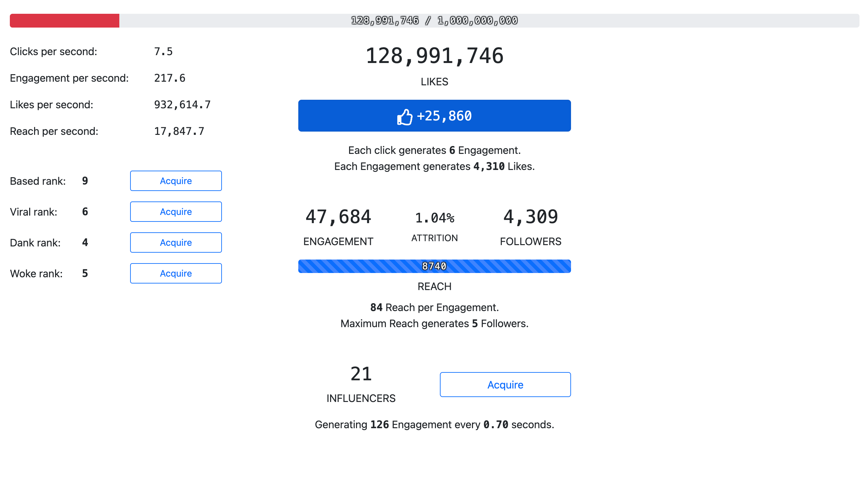Viewport: 868px width, 483px height.
Task: Click the 'Based rank:' label
Action: point(38,181)
